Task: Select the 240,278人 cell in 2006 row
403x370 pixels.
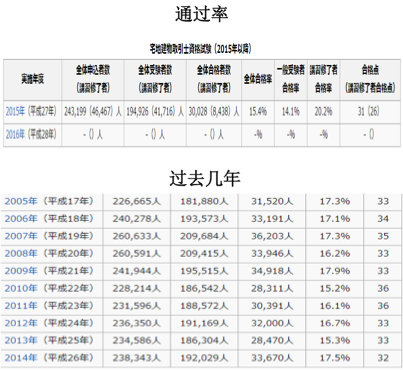Action: point(137,219)
